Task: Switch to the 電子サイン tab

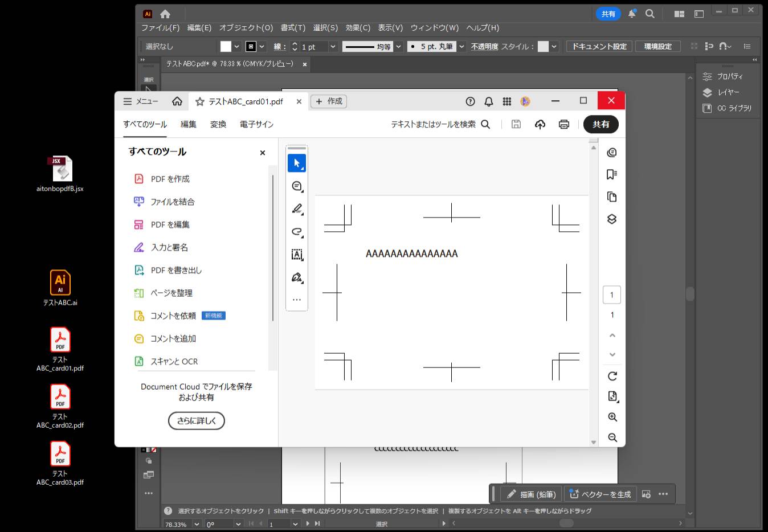Action: tap(256, 124)
